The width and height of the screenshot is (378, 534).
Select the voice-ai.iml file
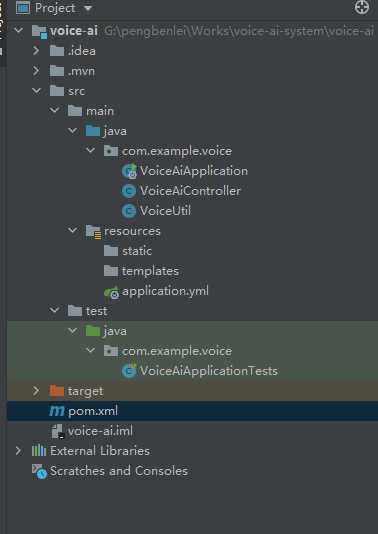click(92, 431)
